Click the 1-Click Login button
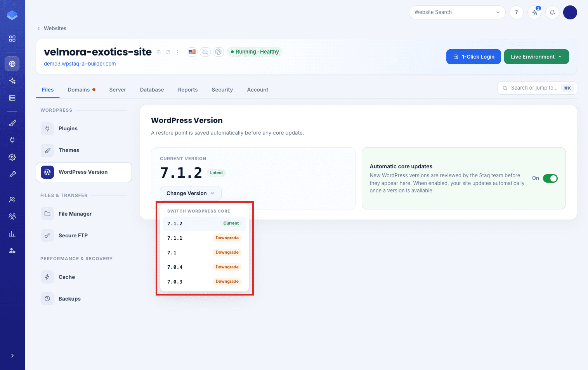 coord(474,57)
